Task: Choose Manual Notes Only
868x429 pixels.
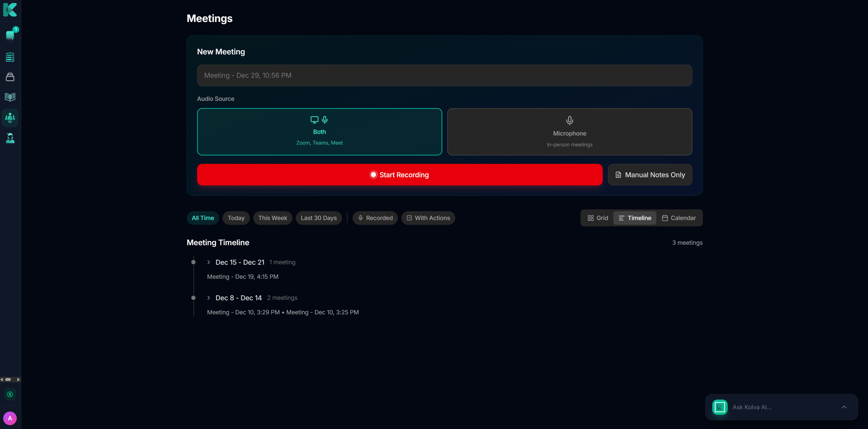Action: 650,174
